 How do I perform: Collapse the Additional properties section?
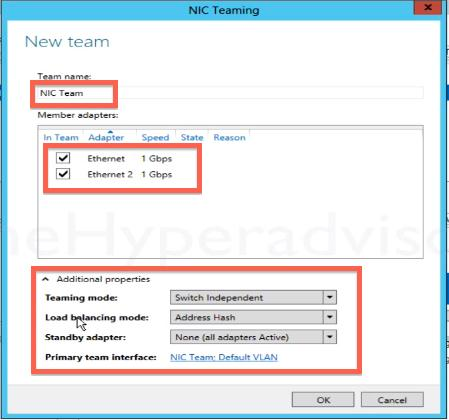tap(46, 279)
